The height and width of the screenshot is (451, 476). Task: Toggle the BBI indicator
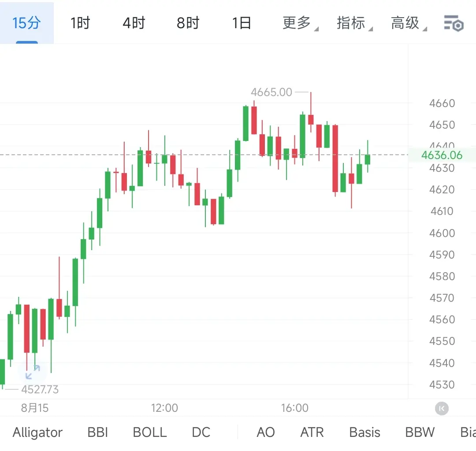(98, 432)
